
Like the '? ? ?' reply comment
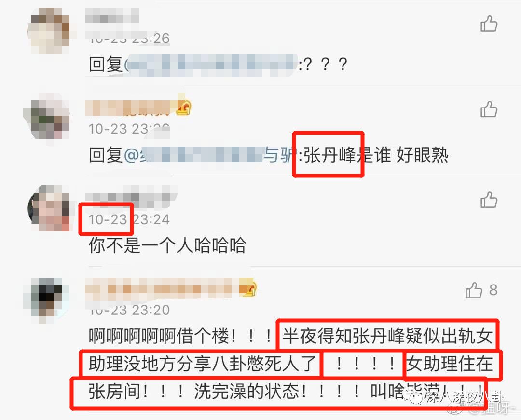489,24
